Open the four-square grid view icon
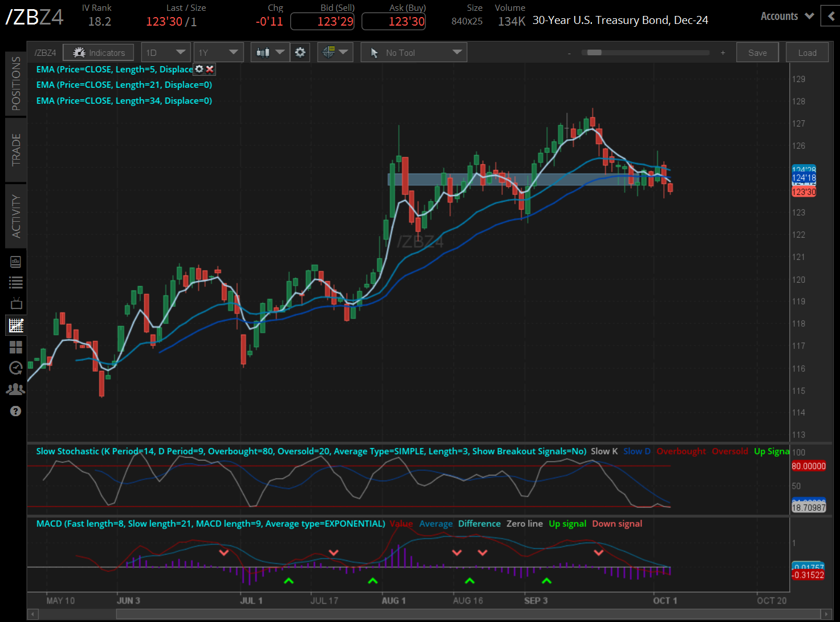840x622 pixels. [x=16, y=347]
